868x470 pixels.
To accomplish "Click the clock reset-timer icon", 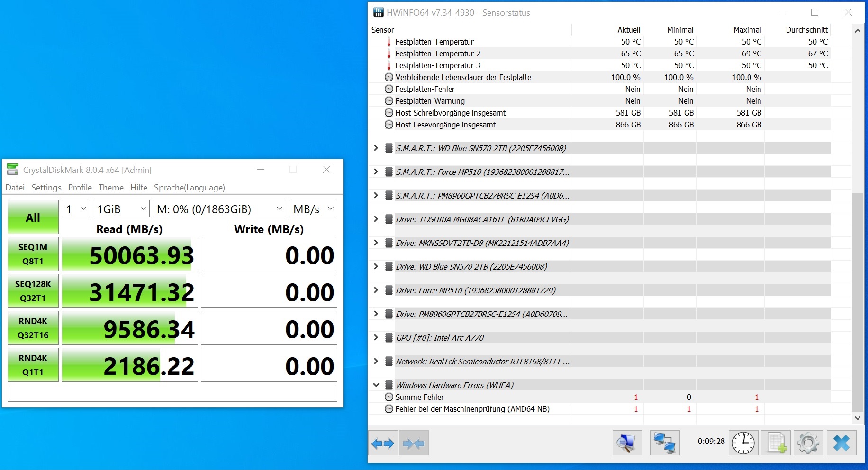I will (x=743, y=443).
